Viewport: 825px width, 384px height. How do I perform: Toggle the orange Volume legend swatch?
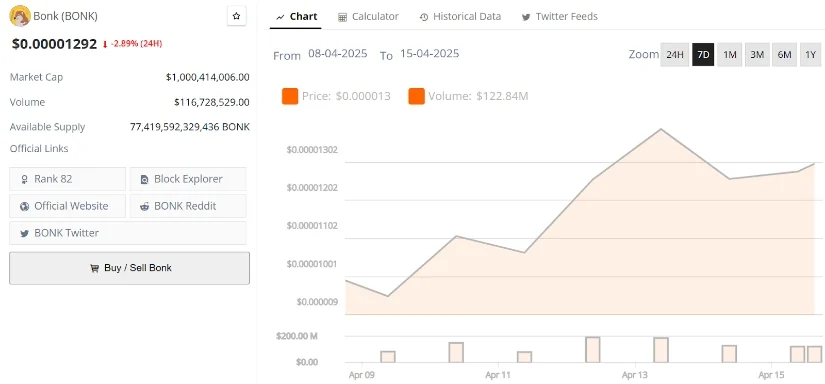(416, 96)
